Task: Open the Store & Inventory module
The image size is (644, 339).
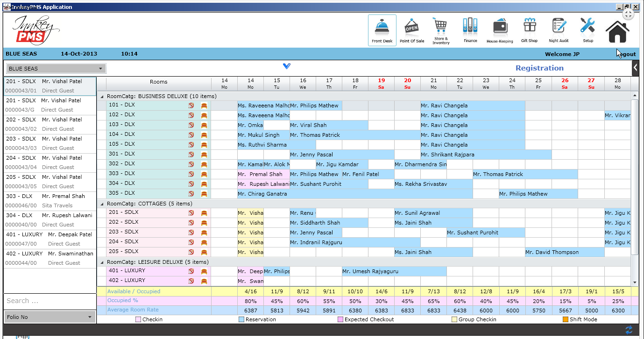Action: 440,29
